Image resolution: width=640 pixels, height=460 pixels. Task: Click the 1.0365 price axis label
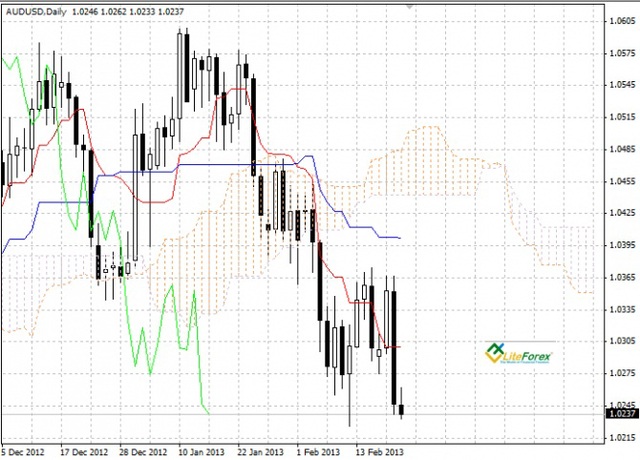coord(622,278)
